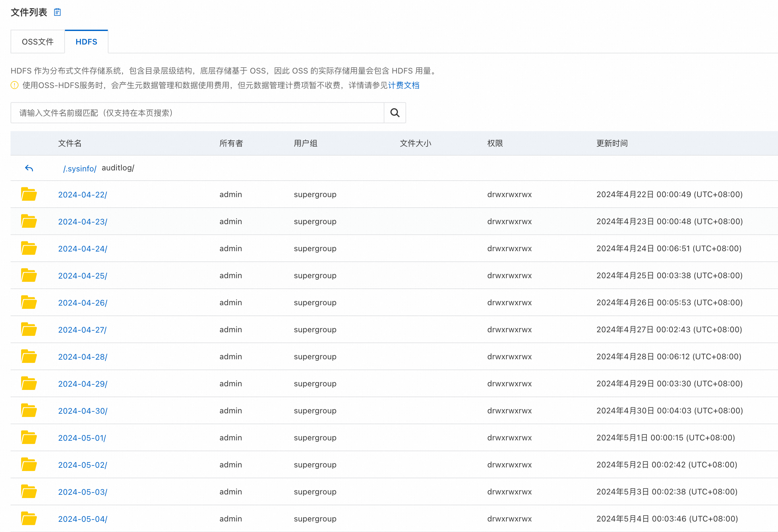Open the 2024-04-23/ directory
The image size is (778, 532).
[x=82, y=221]
